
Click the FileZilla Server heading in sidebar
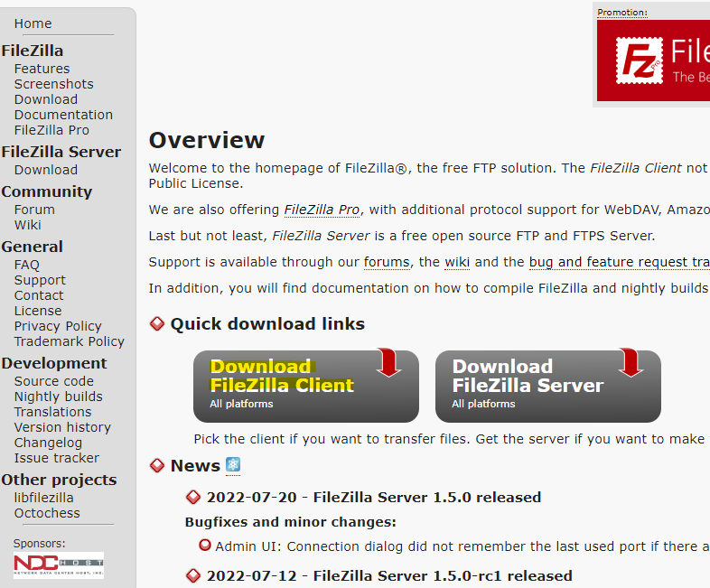click(61, 152)
